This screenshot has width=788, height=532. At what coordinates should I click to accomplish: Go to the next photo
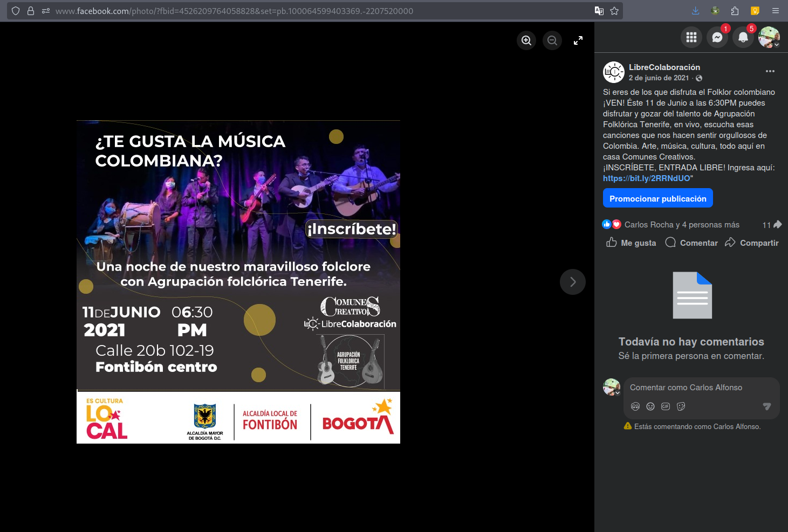pos(573,282)
